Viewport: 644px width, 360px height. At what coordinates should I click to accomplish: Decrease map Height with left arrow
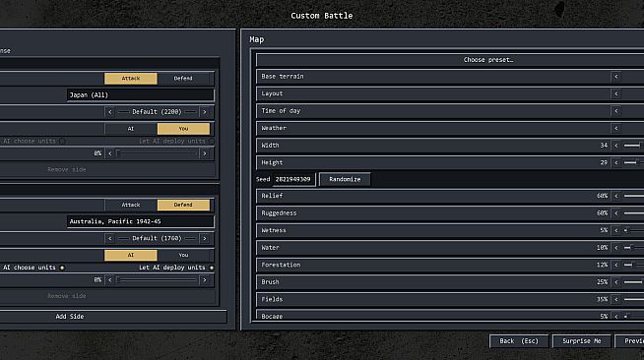tap(616, 162)
